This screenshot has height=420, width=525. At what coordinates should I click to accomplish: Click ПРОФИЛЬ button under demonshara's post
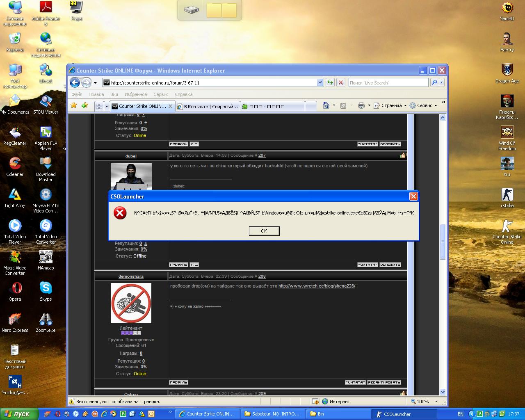click(x=178, y=382)
